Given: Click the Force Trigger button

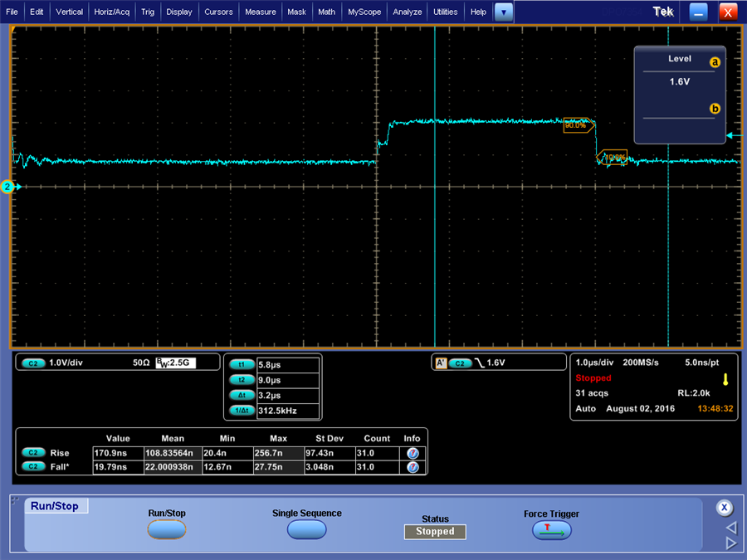Looking at the screenshot, I should click(552, 530).
